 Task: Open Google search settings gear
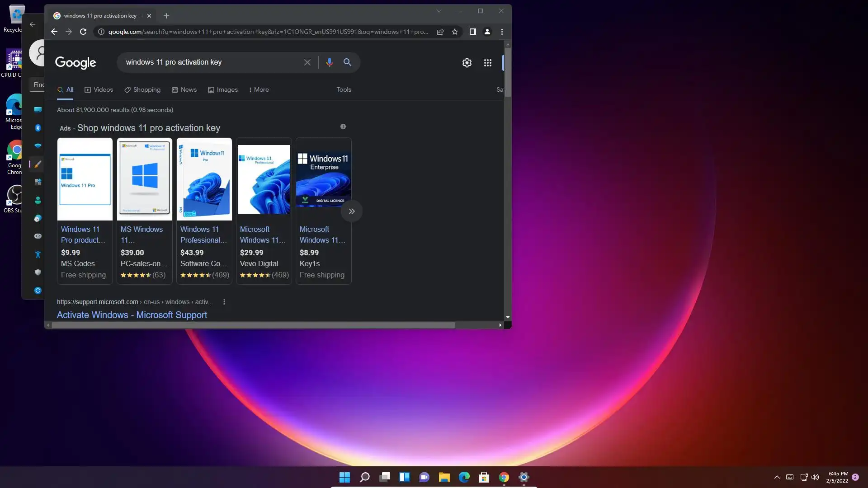click(467, 63)
